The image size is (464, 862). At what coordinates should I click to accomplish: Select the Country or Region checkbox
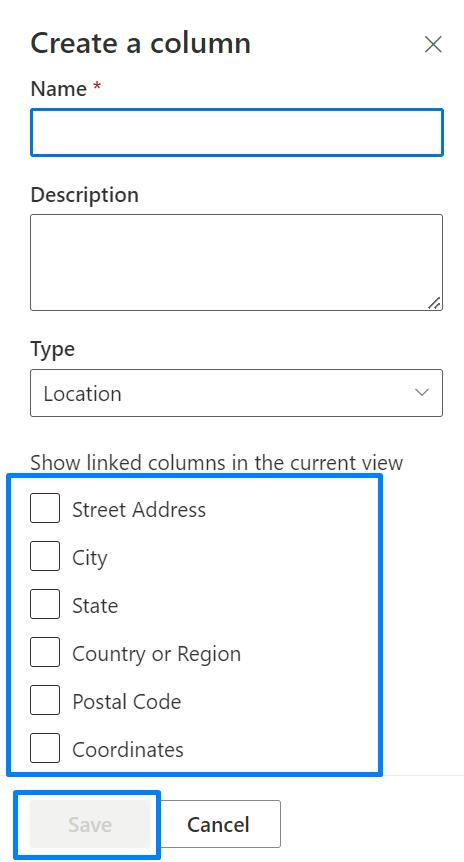click(45, 652)
